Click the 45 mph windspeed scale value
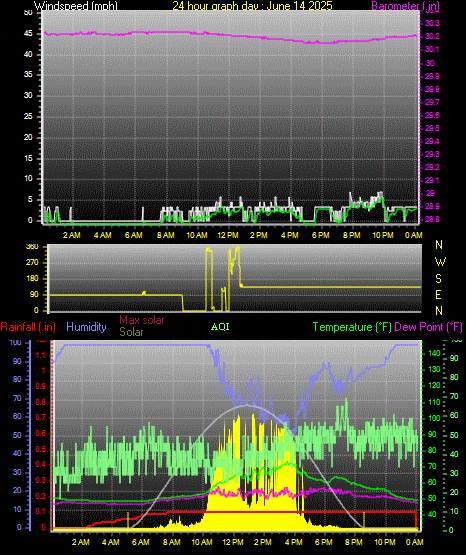 pos(28,34)
